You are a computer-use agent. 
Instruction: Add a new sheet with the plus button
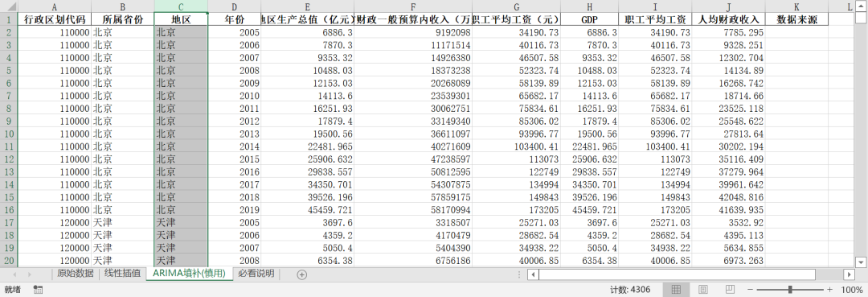[301, 274]
